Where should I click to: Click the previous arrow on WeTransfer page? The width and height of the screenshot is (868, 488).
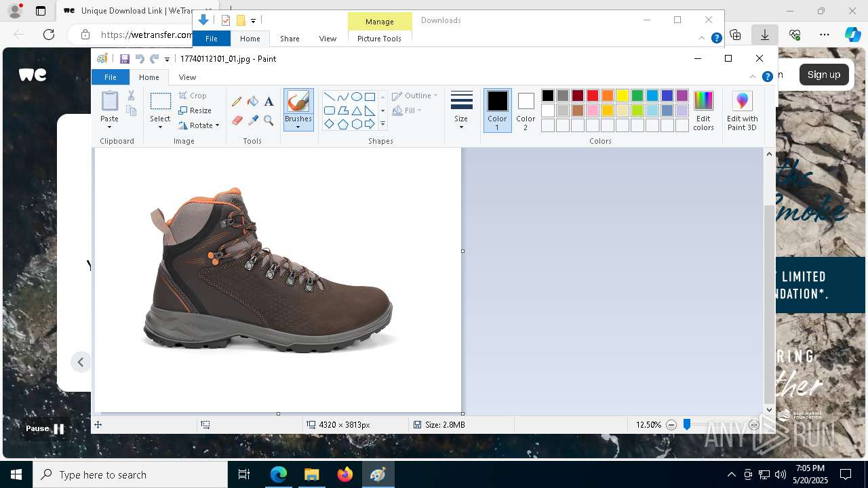pyautogui.click(x=81, y=362)
